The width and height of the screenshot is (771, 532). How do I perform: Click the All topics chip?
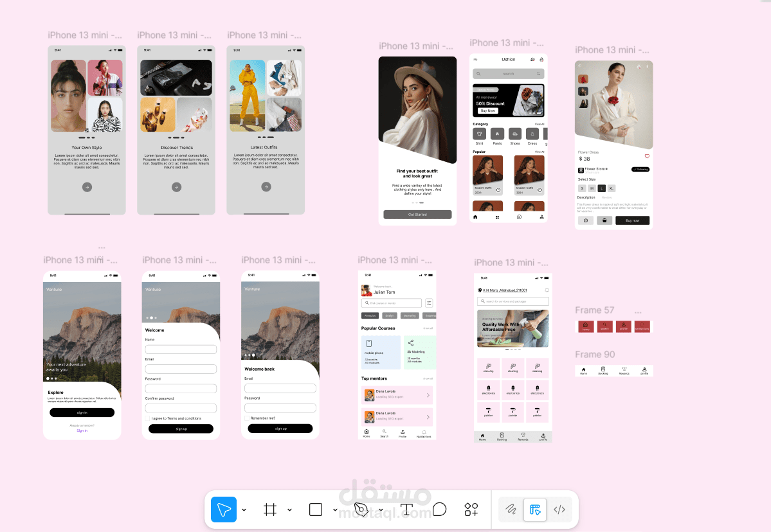[370, 316]
